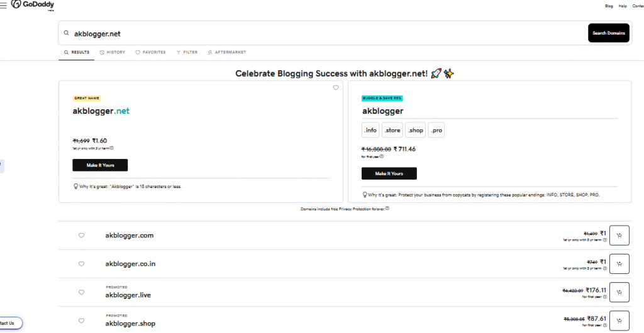644x333 pixels.
Task: Switch to the Results tab
Action: tap(76, 53)
